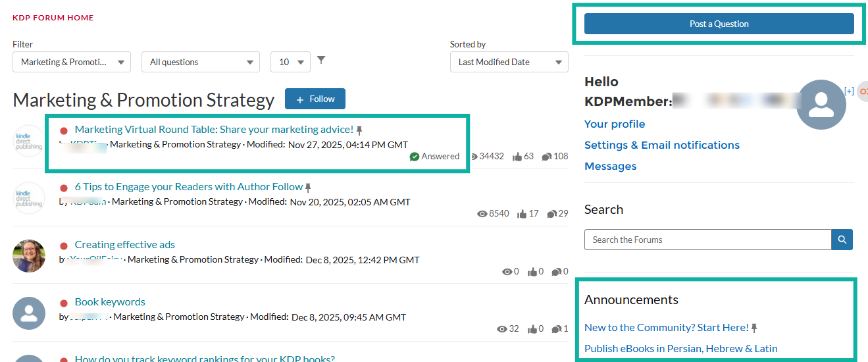Click the eye icon on Creating effective ads row
The width and height of the screenshot is (868, 362).
(507, 271)
